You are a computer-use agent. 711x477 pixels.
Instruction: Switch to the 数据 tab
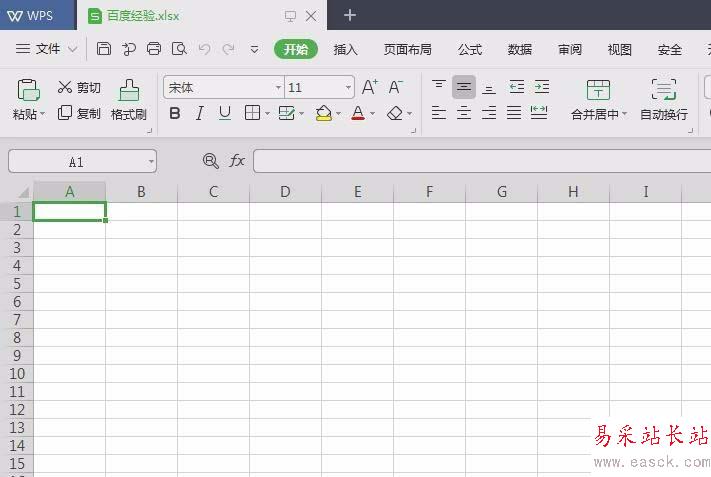tap(520, 49)
